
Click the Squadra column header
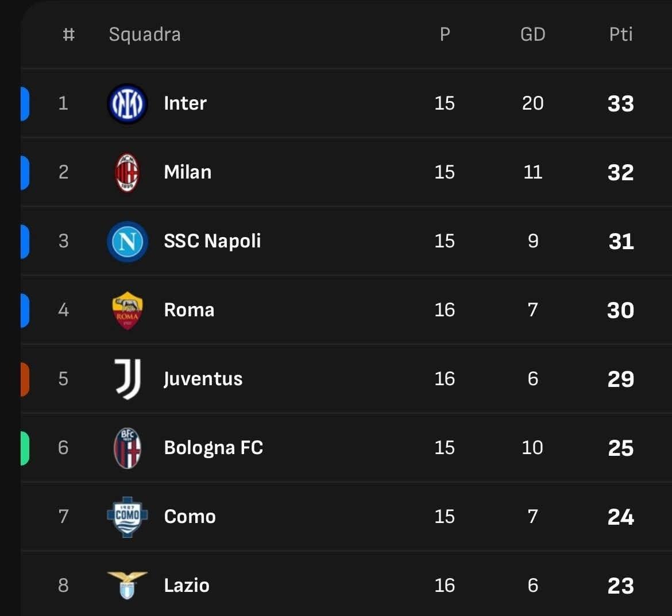click(145, 34)
